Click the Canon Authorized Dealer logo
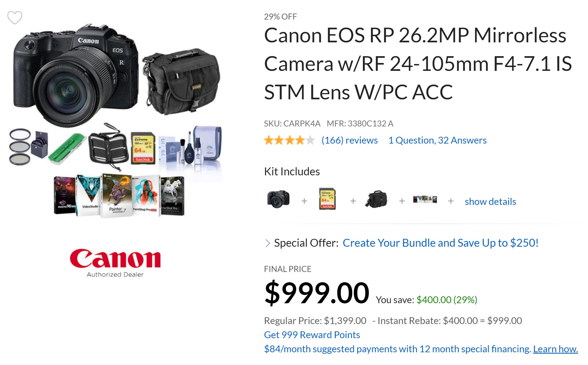588x365 pixels. click(115, 262)
